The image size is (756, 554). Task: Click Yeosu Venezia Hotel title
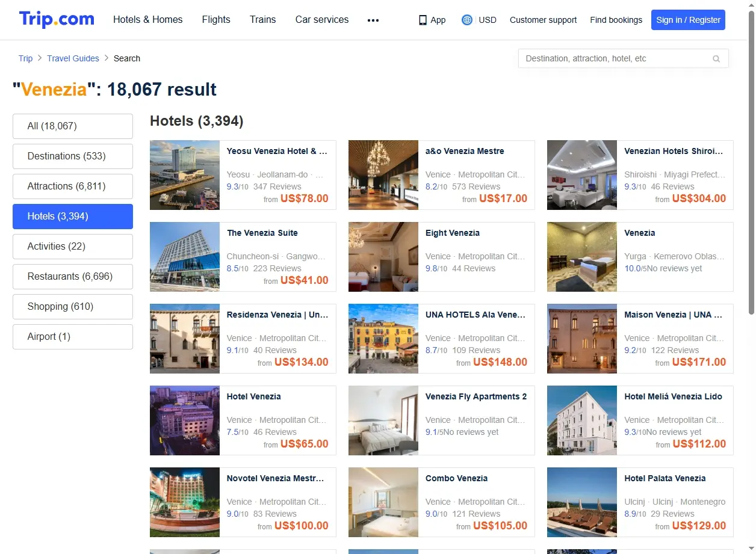coord(277,151)
